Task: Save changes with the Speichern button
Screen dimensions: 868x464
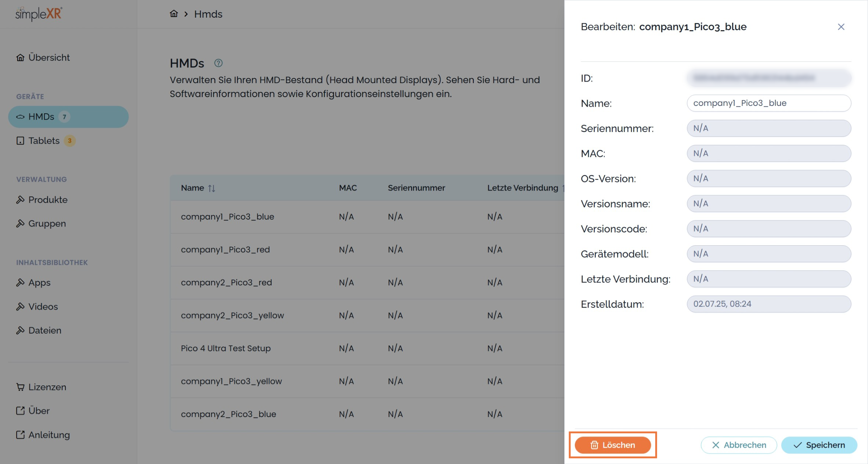Action: tap(819, 445)
